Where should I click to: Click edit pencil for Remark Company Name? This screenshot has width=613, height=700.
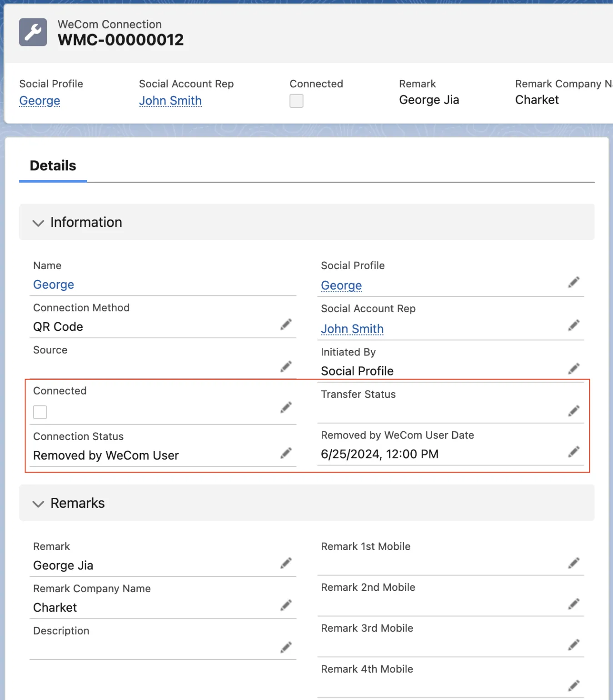click(286, 605)
